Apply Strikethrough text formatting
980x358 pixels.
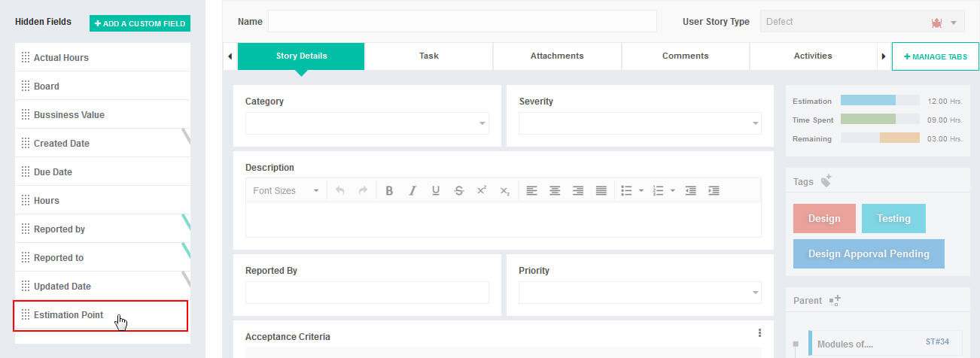click(459, 191)
